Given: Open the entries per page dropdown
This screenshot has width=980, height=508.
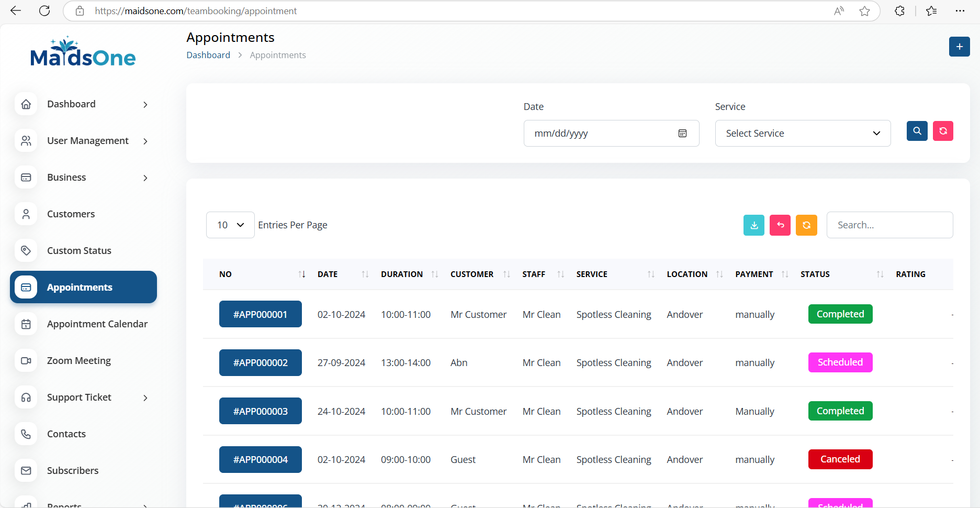Looking at the screenshot, I should (x=230, y=225).
